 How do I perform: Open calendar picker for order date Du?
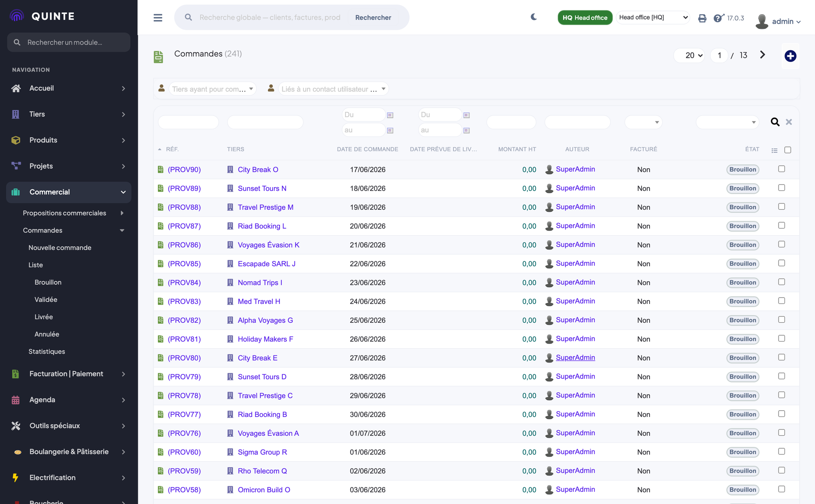[390, 115]
